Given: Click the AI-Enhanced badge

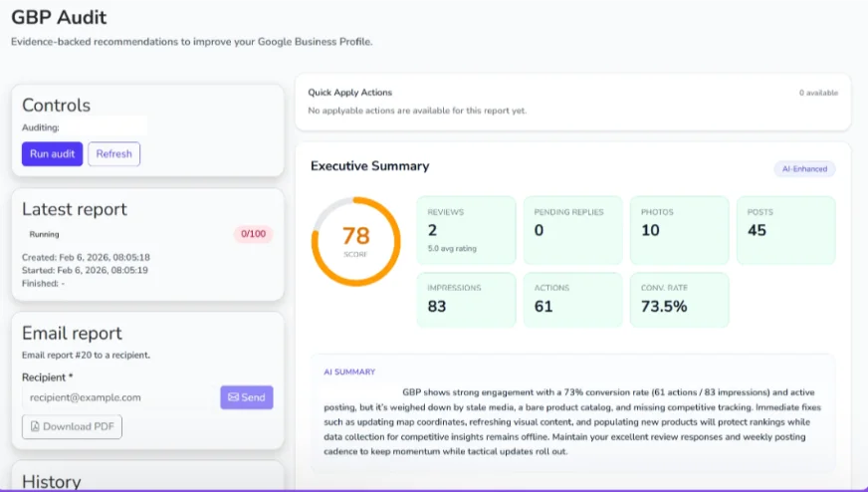Looking at the screenshot, I should [x=804, y=169].
